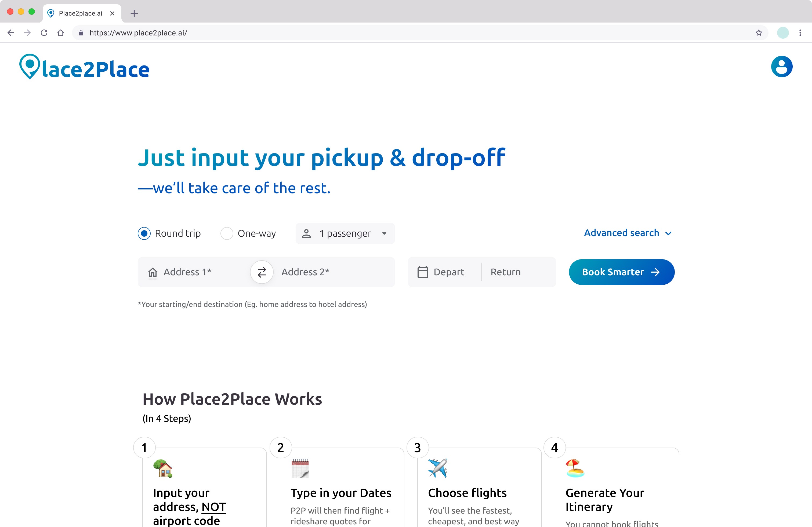Focus the Address 1 input field

194,272
